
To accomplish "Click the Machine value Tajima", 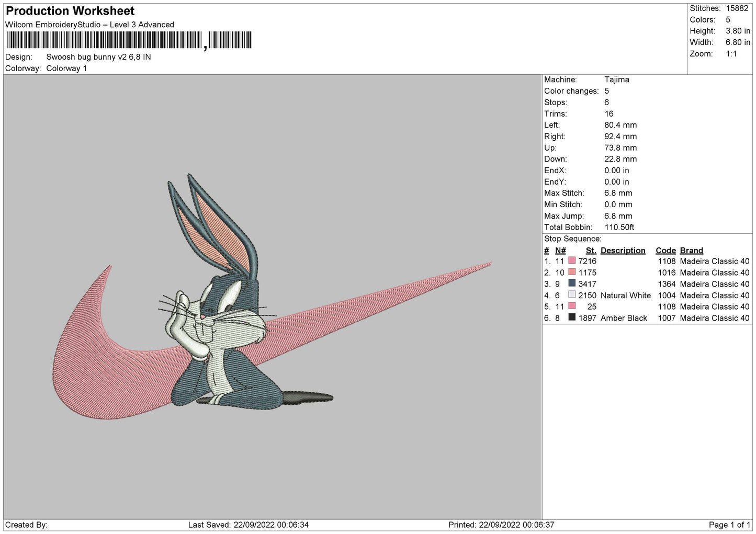I will tap(616, 79).
